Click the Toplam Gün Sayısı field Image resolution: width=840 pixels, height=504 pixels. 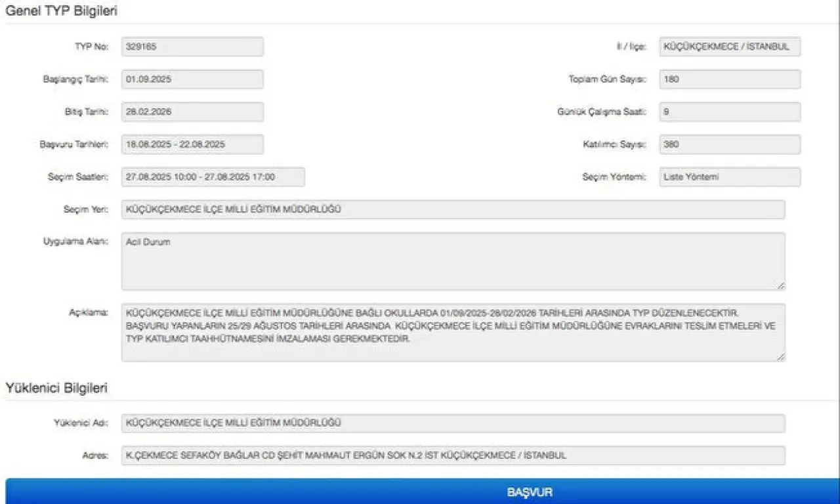[x=730, y=79]
